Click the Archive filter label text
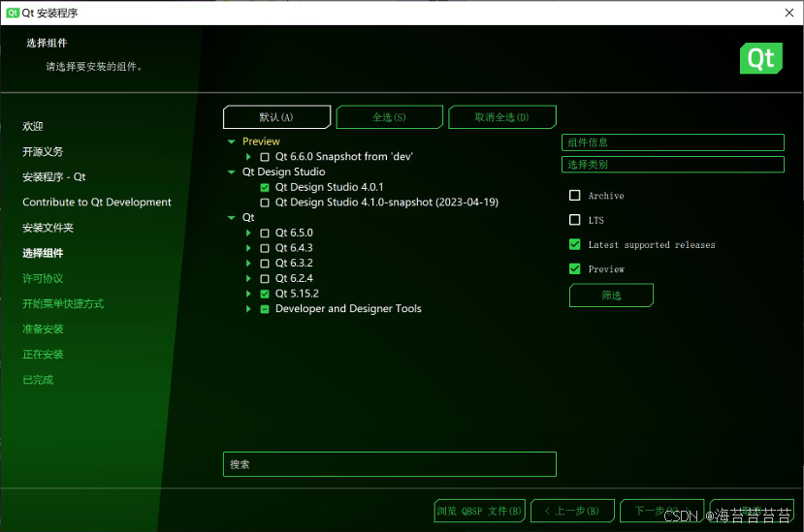This screenshot has height=532, width=804. tap(606, 196)
